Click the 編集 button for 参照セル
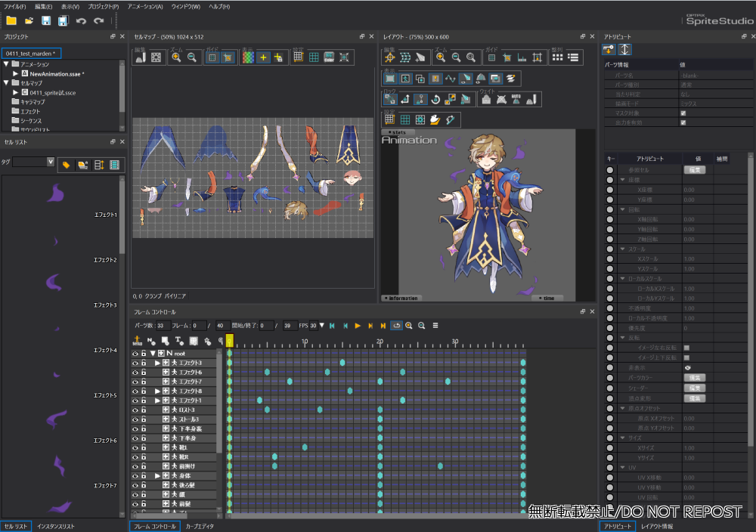756x532 pixels. 694,170
